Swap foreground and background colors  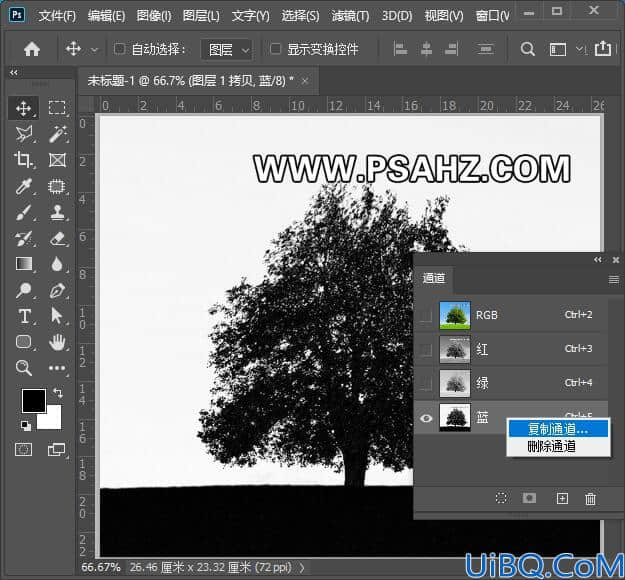coord(58,393)
